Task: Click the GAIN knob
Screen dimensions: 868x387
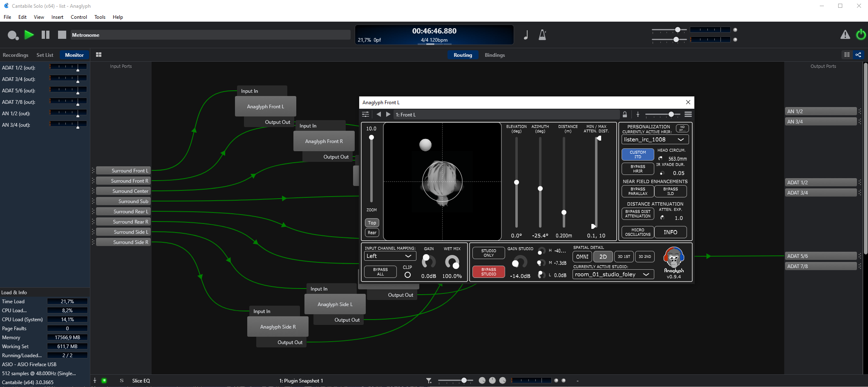Action: 428,261
